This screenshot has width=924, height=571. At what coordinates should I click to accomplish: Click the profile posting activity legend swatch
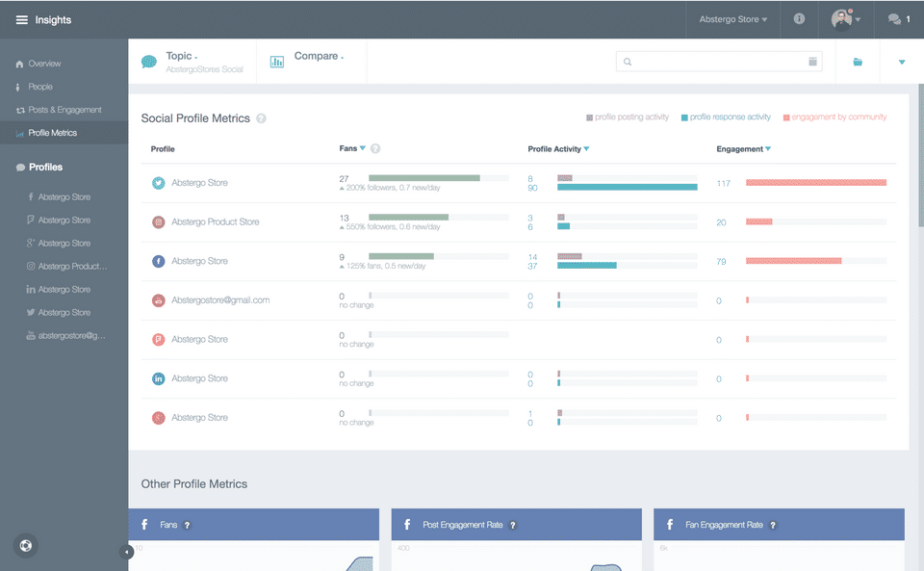(589, 117)
